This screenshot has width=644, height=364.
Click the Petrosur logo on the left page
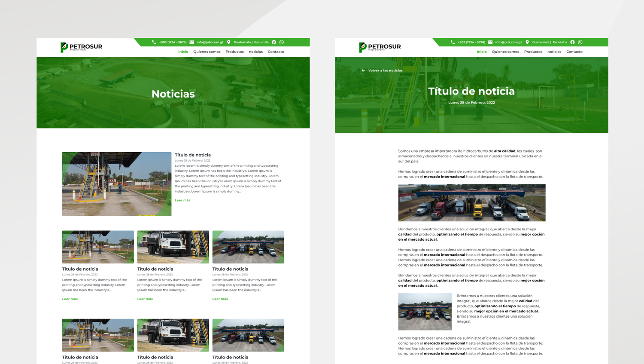click(81, 47)
